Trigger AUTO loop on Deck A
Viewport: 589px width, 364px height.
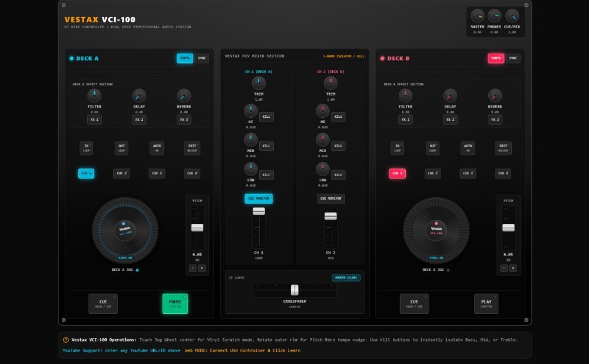tap(157, 148)
